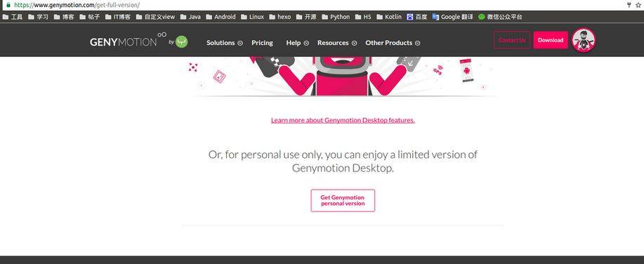Image resolution: width=644 pixels, height=264 pixels.
Task: Go to the Pricing page
Action: (262, 43)
